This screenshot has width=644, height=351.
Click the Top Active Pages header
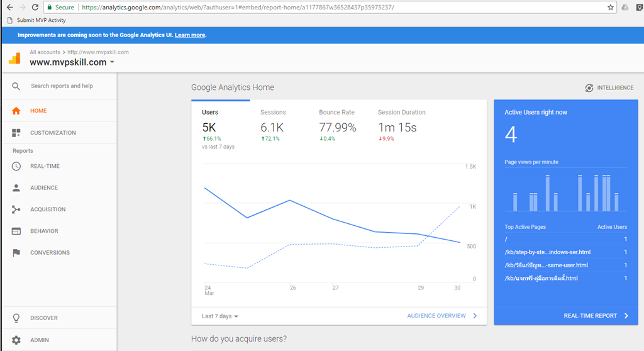tap(525, 227)
